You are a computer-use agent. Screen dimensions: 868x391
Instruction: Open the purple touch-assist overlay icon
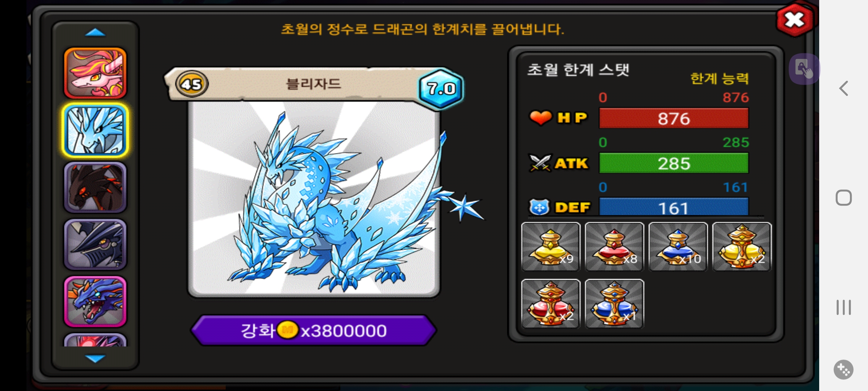click(x=804, y=69)
